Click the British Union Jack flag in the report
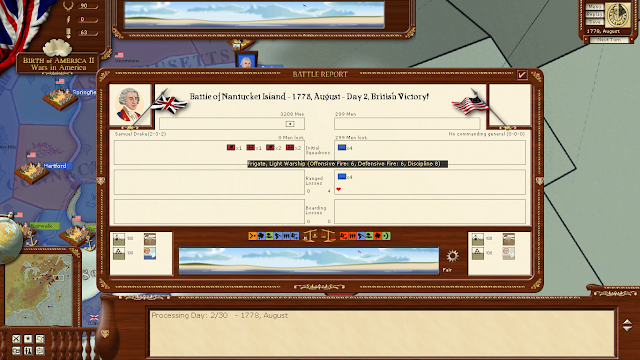The width and height of the screenshot is (640, 360). pos(169,104)
